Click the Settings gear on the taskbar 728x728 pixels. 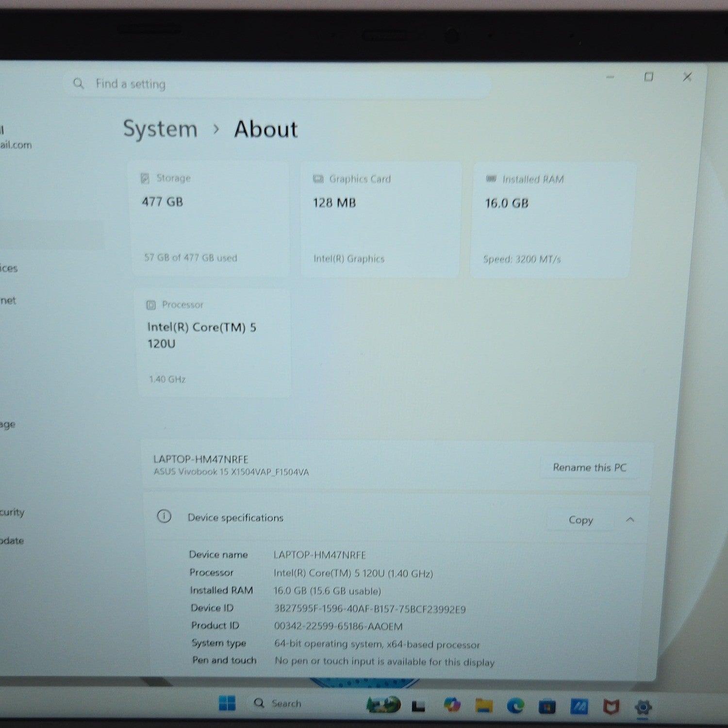pos(643,707)
